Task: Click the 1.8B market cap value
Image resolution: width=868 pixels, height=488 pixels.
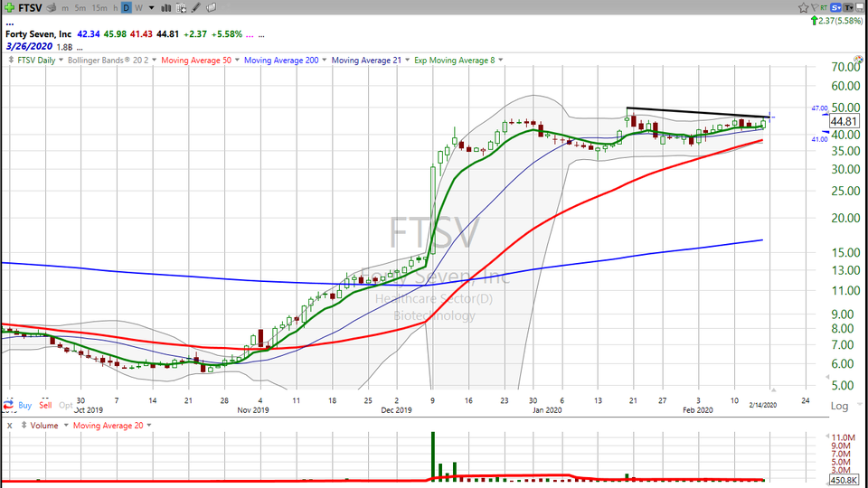Action: (64, 48)
